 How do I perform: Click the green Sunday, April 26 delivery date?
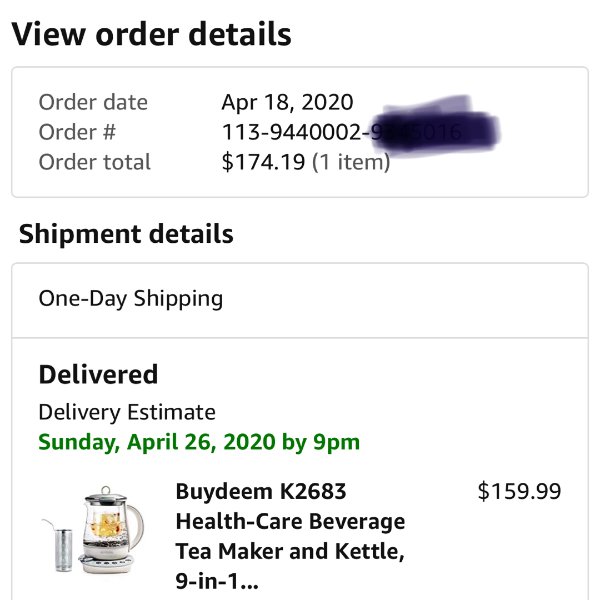click(x=199, y=442)
